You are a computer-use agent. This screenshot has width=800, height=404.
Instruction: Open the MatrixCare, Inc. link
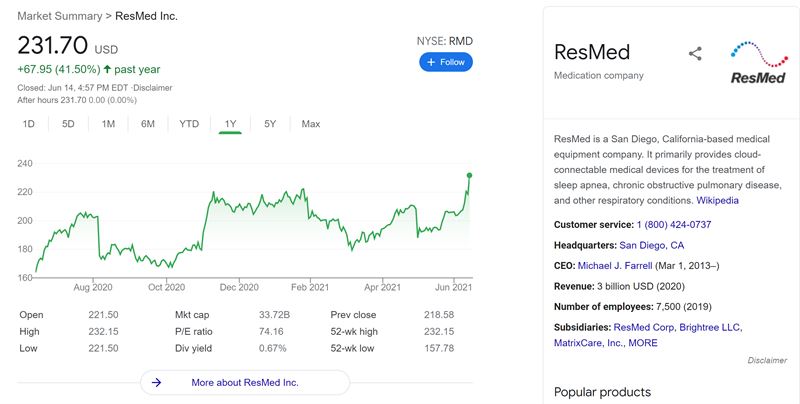(588, 343)
